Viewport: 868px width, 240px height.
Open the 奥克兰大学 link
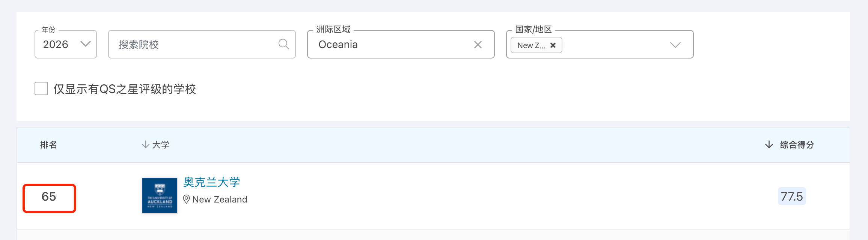coord(212,182)
